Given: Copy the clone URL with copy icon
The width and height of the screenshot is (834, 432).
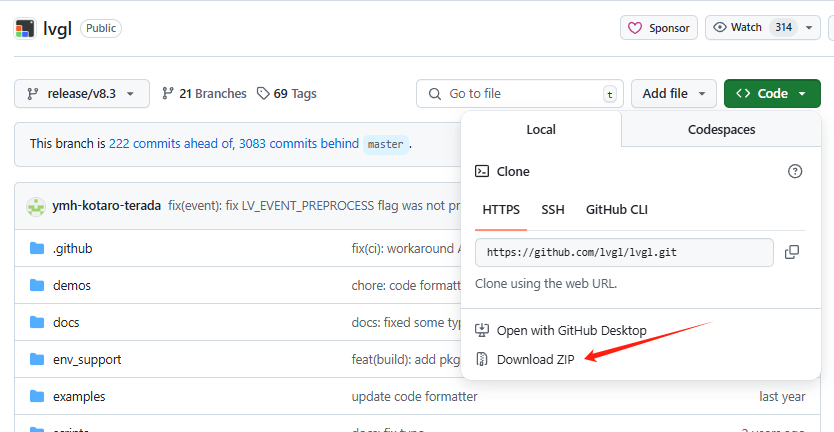Looking at the screenshot, I should (x=792, y=252).
